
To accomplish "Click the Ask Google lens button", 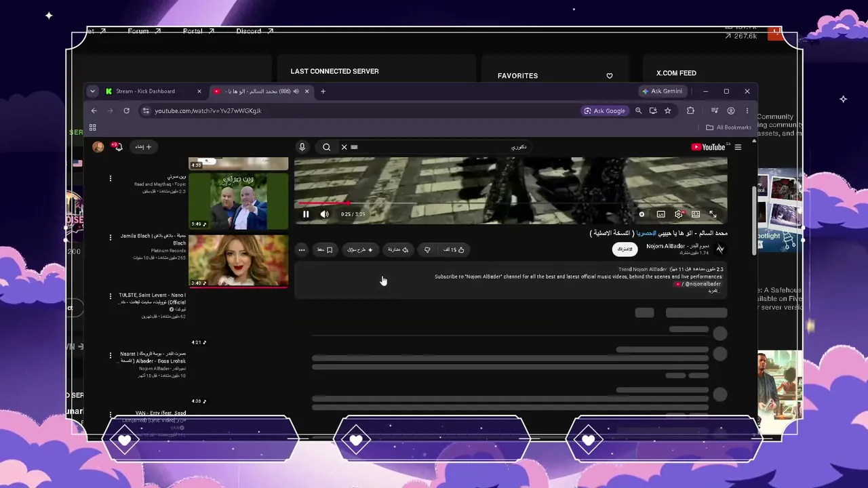I will [605, 110].
